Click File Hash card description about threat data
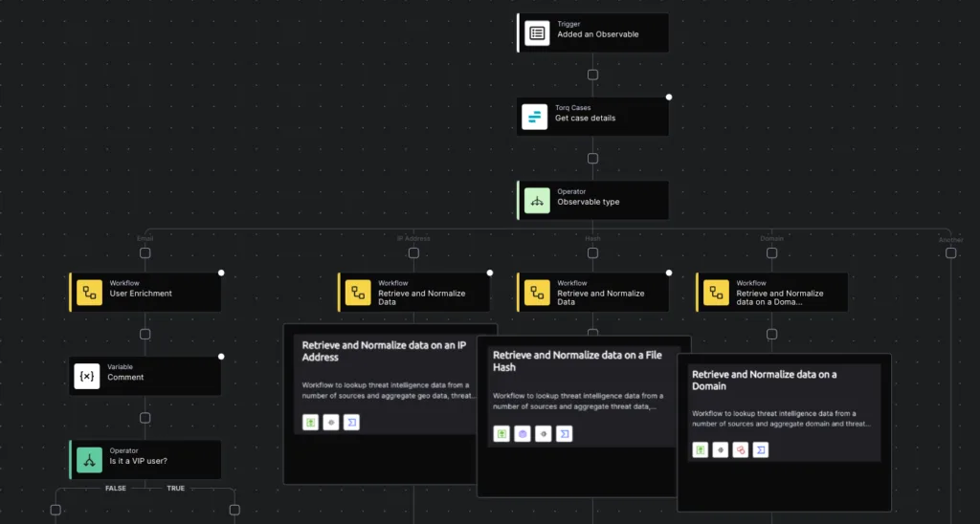The image size is (980, 524). point(577,401)
